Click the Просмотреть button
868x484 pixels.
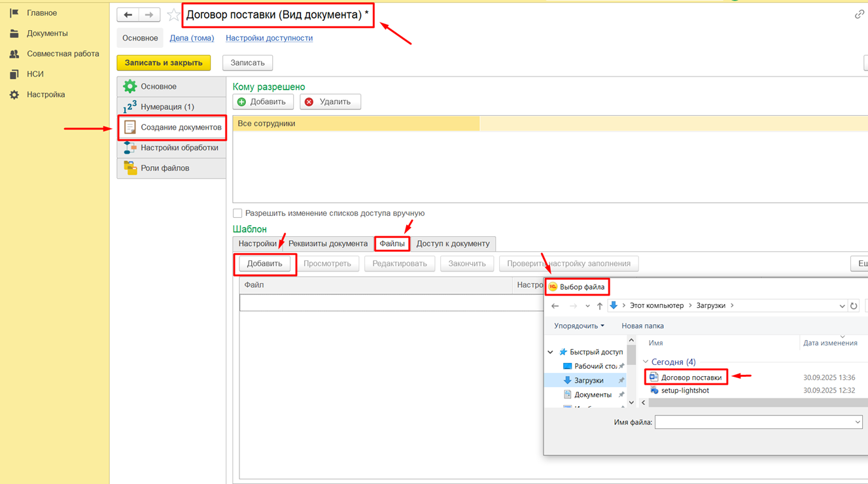pos(327,264)
